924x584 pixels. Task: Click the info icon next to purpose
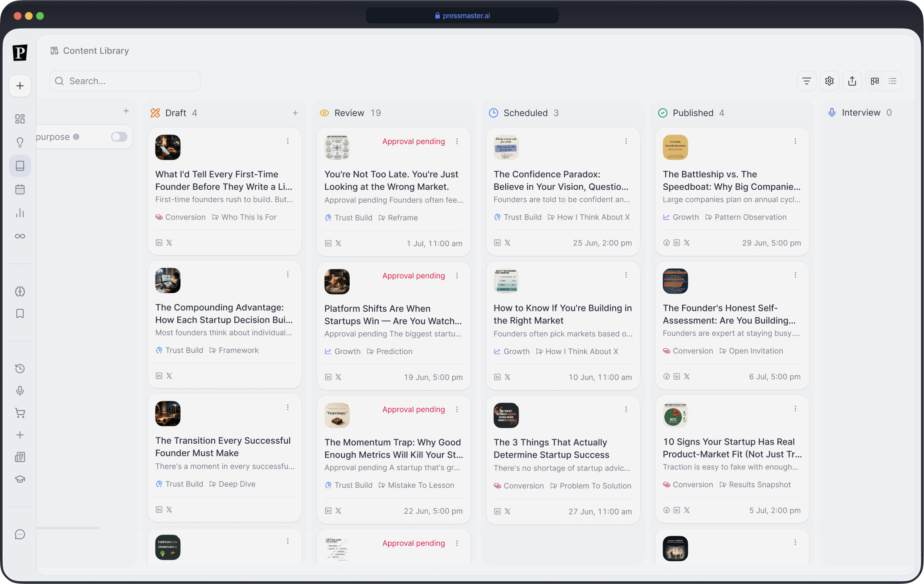click(76, 137)
